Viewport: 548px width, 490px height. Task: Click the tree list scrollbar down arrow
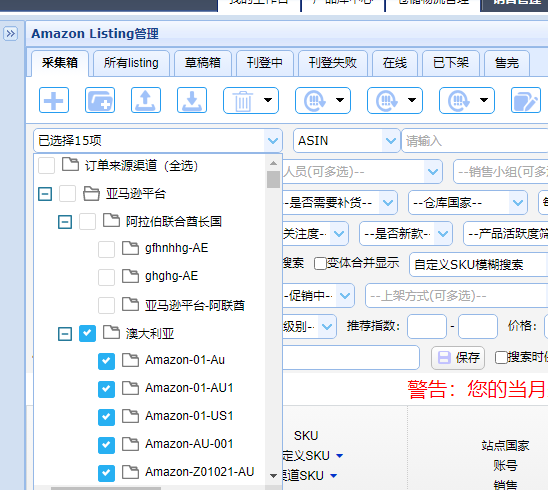pyautogui.click(x=274, y=476)
